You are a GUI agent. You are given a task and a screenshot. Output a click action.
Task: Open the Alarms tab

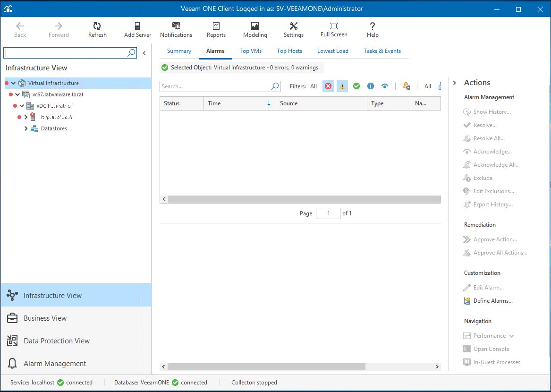pyautogui.click(x=215, y=51)
